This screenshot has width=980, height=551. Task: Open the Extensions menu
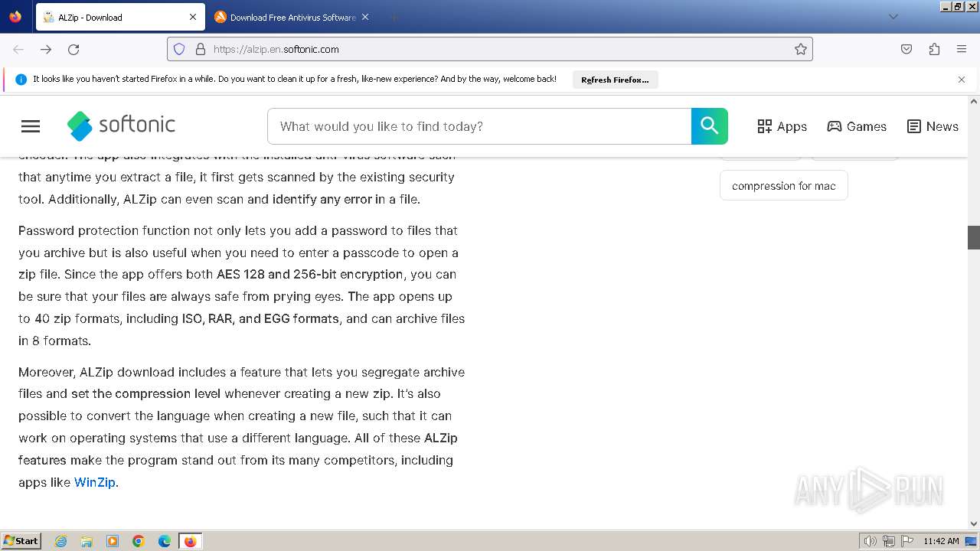[x=934, y=49]
